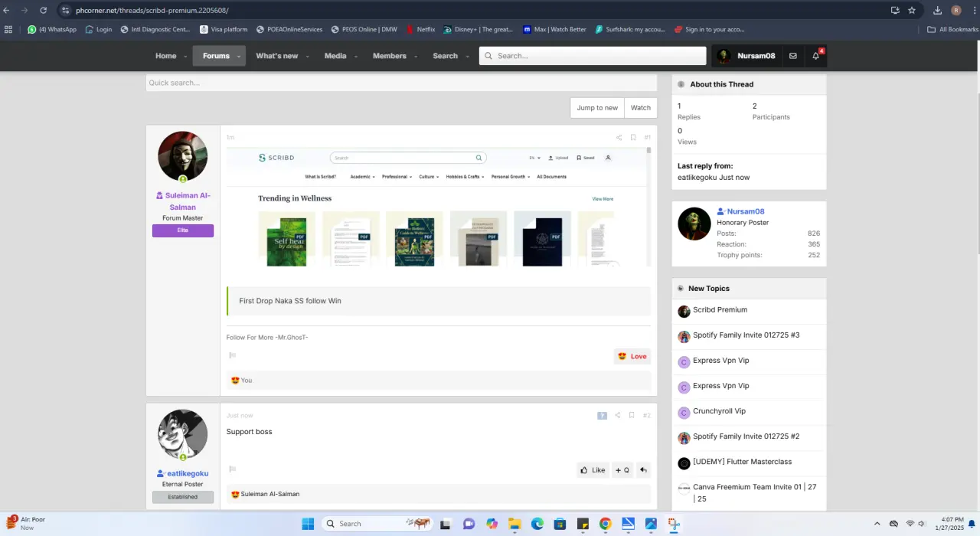Open Spotify Family Invite 012725 #3 topic

pyautogui.click(x=746, y=335)
